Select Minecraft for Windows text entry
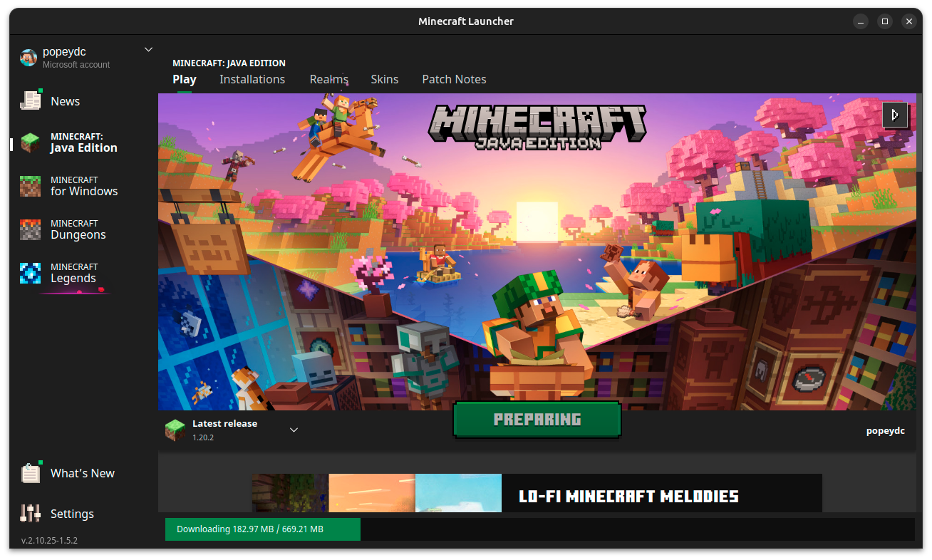 [84, 186]
